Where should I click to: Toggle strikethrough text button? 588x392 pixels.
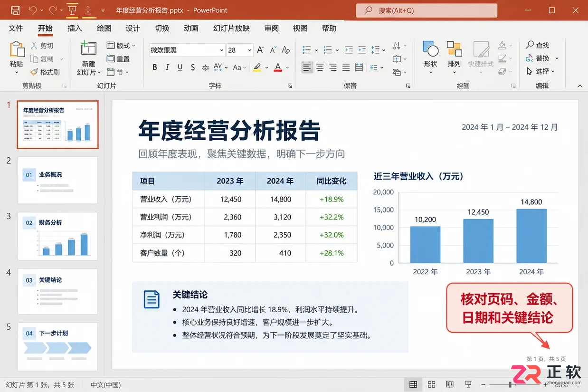pos(205,67)
